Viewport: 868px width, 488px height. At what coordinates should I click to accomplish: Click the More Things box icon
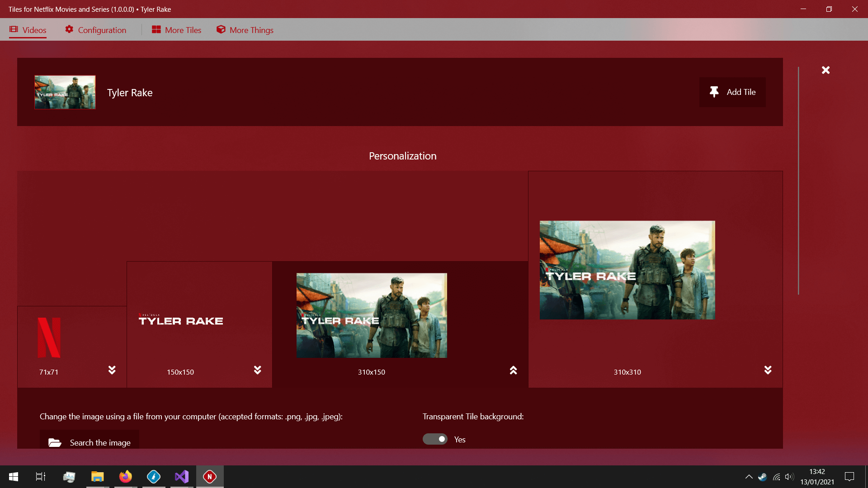point(221,29)
